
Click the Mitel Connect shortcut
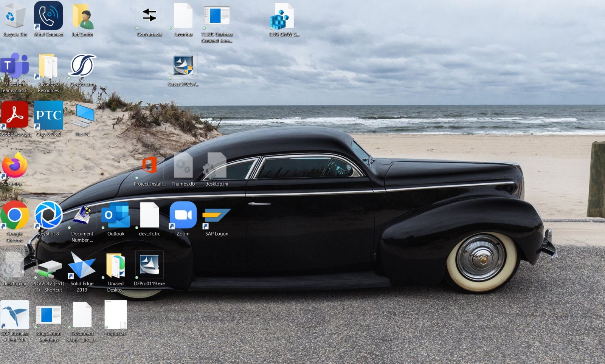[48, 17]
